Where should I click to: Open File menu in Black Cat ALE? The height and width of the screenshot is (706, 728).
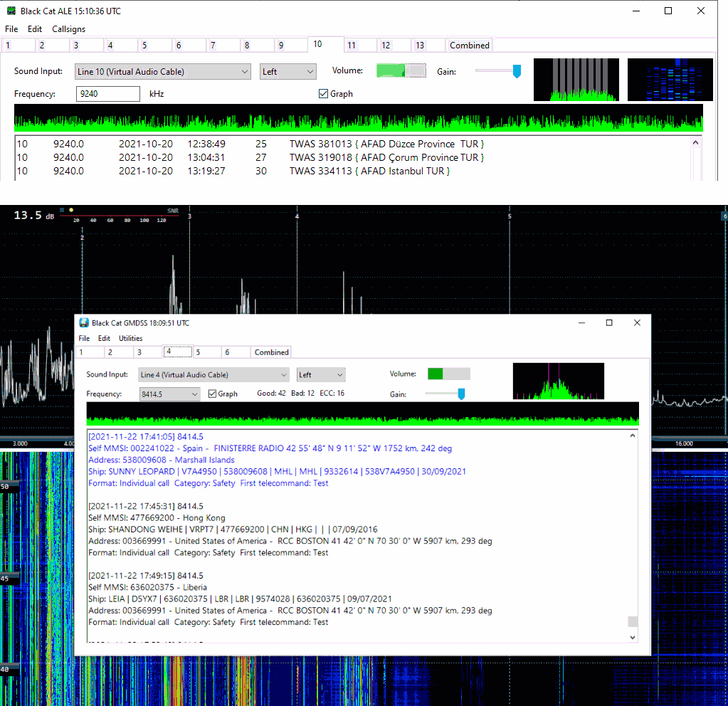tap(11, 28)
